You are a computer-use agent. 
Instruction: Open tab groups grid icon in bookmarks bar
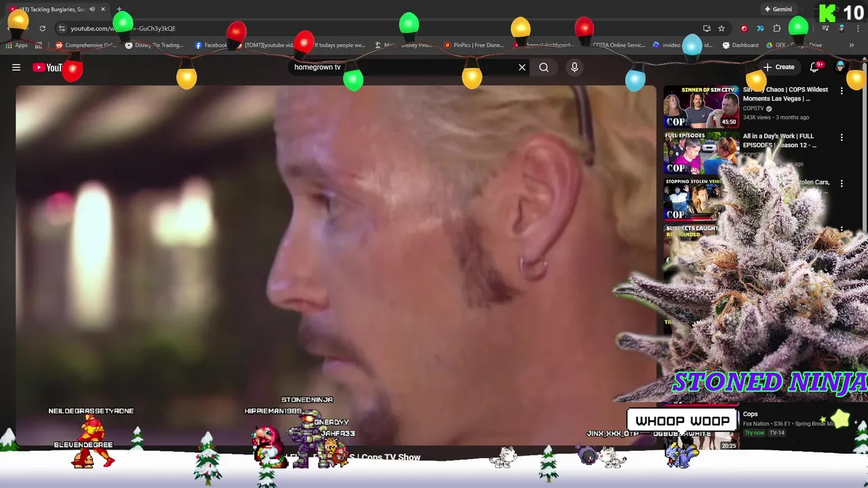(x=39, y=45)
